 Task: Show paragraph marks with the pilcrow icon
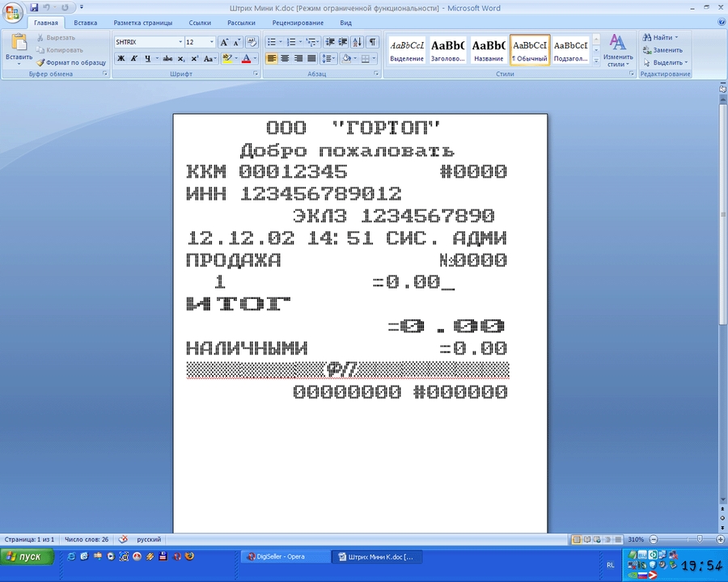pos(372,42)
